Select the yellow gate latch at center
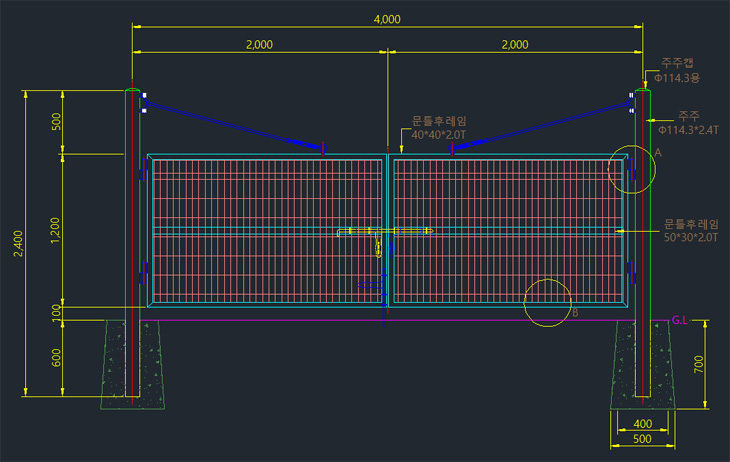The height and width of the screenshot is (462, 730). [378, 244]
